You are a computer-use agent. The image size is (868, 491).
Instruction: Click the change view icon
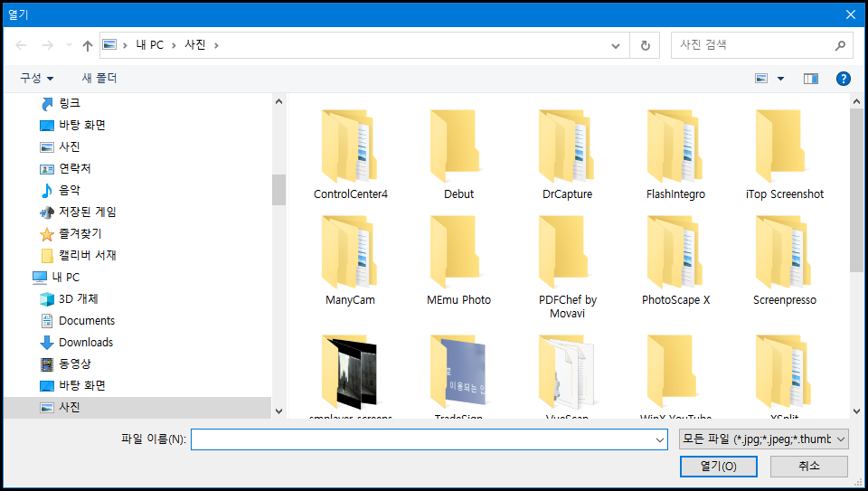pos(761,79)
